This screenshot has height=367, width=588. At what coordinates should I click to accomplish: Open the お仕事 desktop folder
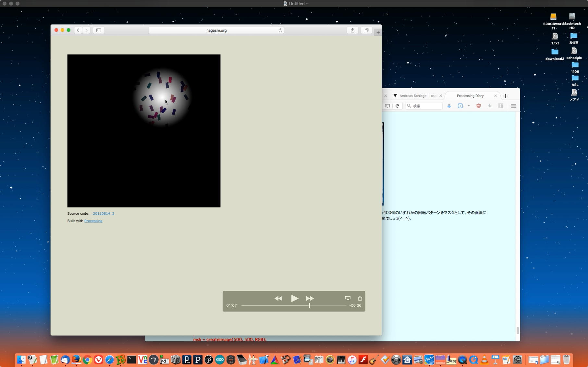click(x=574, y=36)
